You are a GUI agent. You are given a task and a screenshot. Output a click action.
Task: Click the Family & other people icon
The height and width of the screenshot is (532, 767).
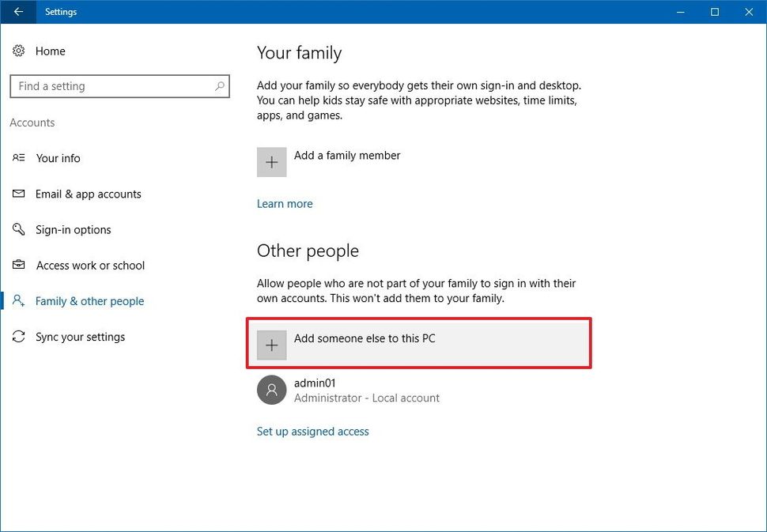coord(19,301)
